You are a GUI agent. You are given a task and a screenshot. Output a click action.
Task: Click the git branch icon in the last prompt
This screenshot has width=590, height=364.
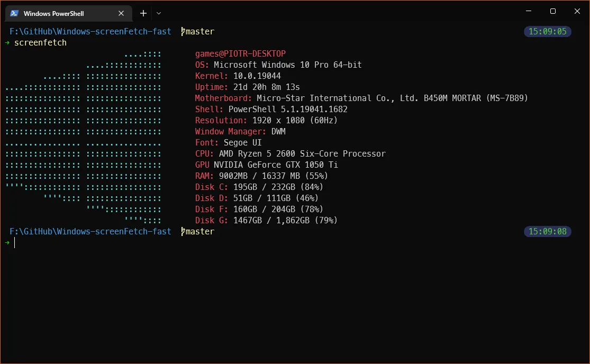click(183, 232)
